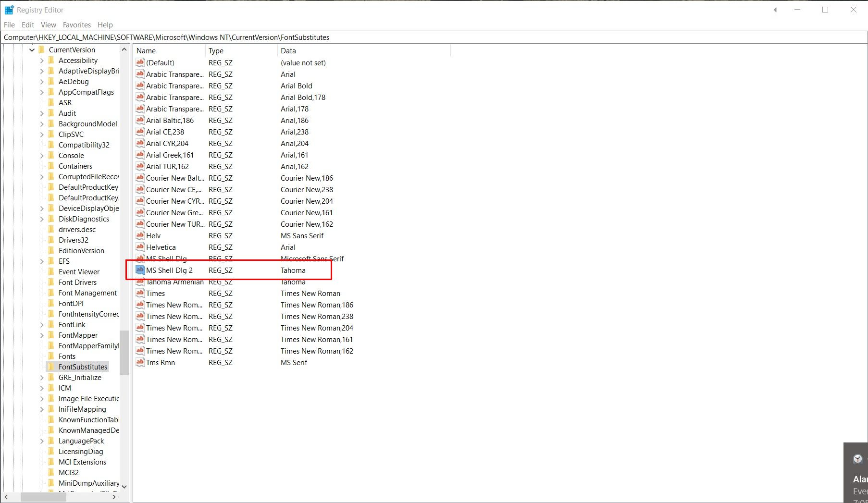
Task: Expand the Accessibility key
Action: tap(42, 61)
